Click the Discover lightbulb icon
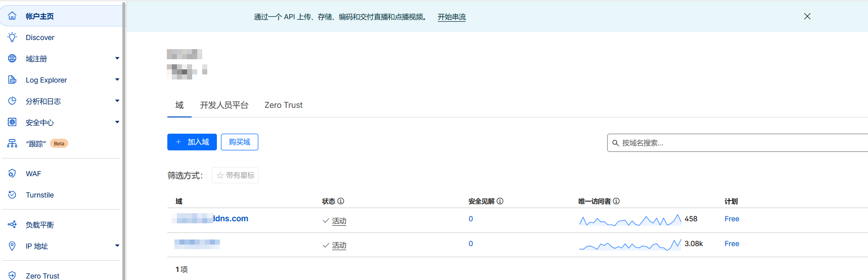Viewport: 868px width, 280px height. pos(12,37)
